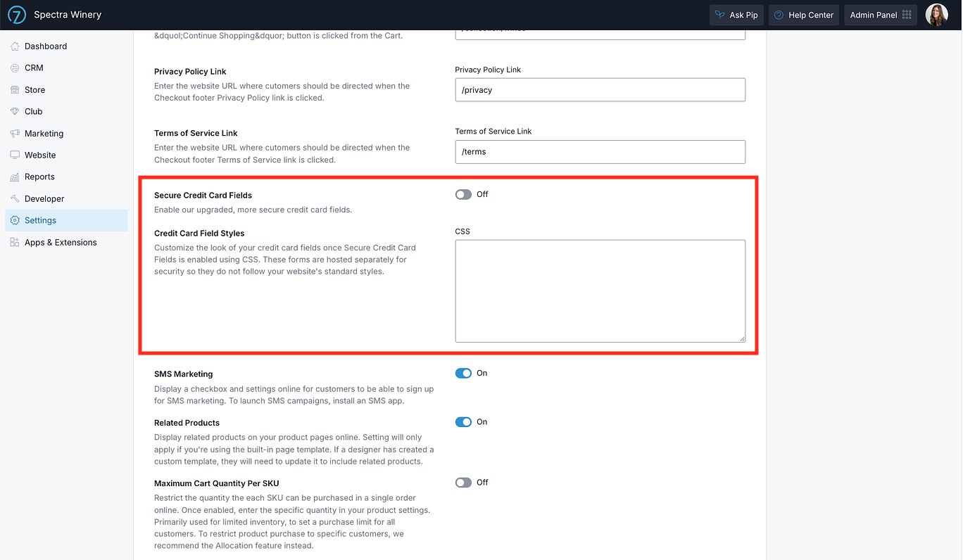Enable Maximum Cart Quantity Per SKU toggle
The width and height of the screenshot is (963, 560).
[463, 483]
